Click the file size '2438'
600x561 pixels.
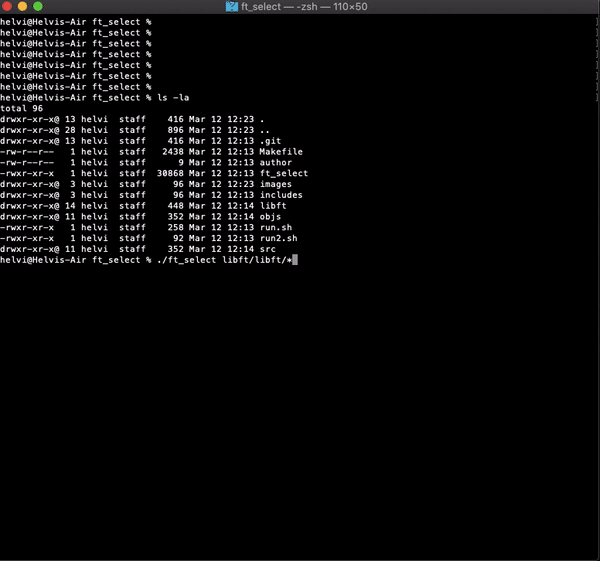173,152
